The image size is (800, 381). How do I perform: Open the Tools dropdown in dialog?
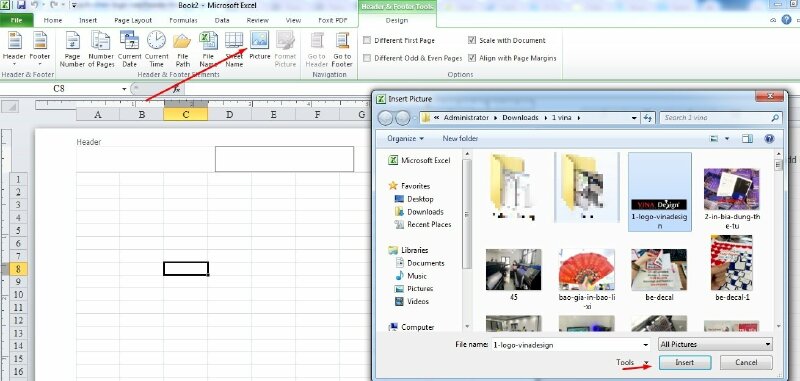click(x=632, y=363)
